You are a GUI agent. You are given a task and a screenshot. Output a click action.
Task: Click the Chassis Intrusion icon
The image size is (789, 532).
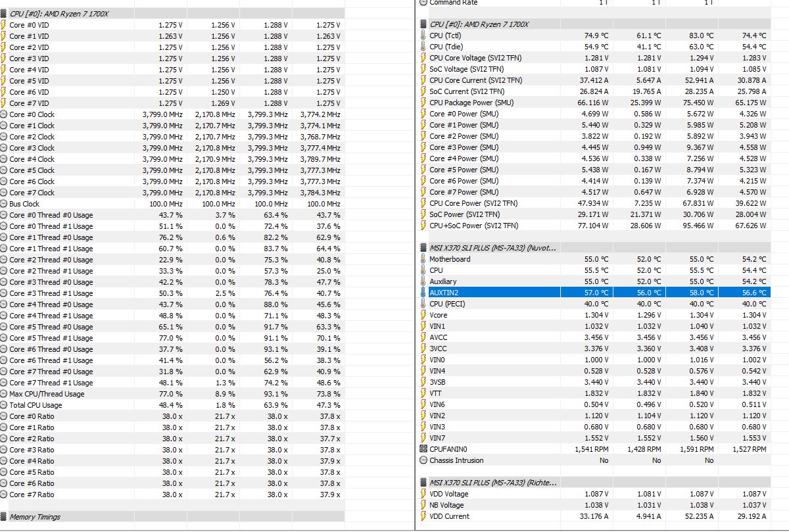423,460
